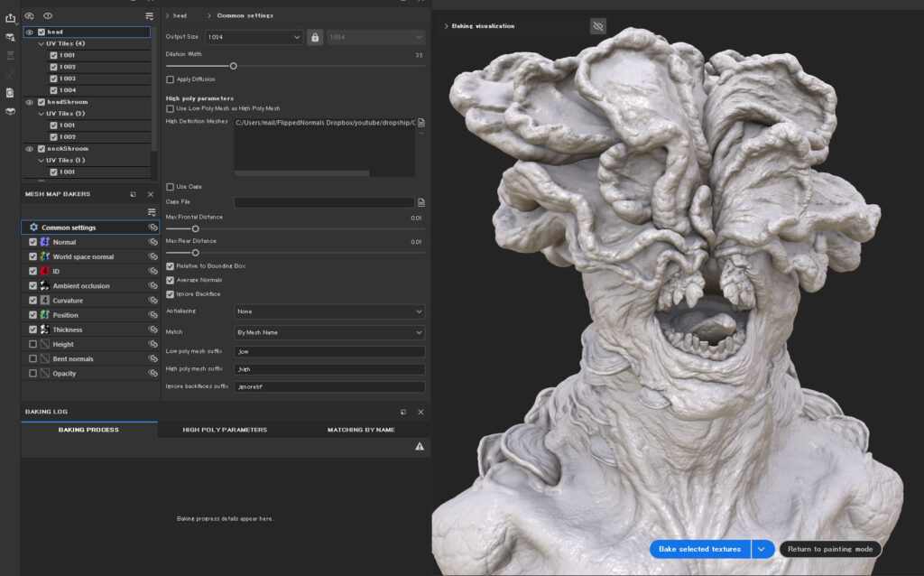Open the Antialiasing dropdown
Image resolution: width=924 pixels, height=576 pixels.
[x=329, y=311]
